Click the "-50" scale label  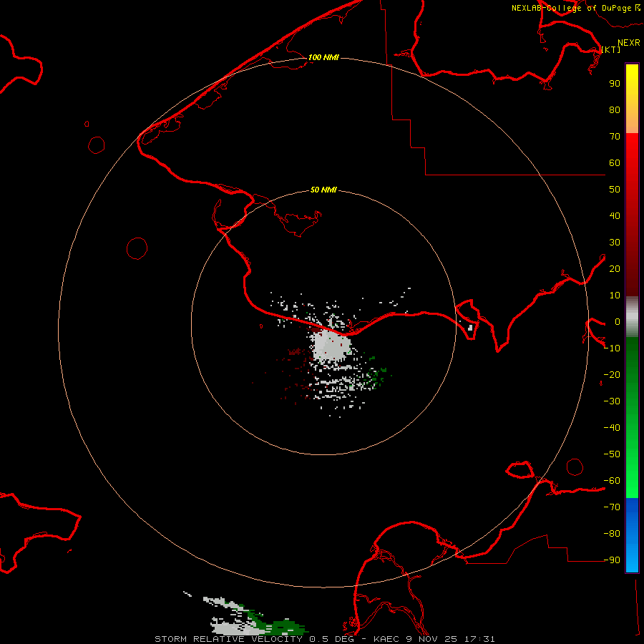(612, 454)
